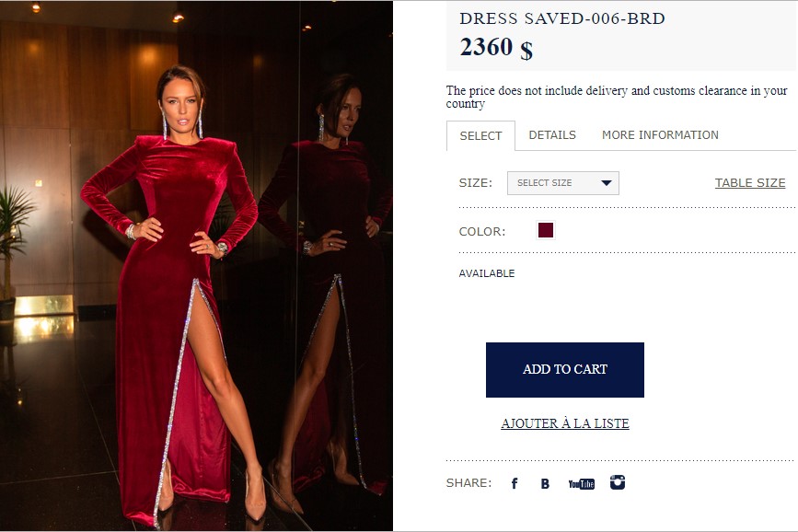Share the dress on Facebook
798x532 pixels.
[x=515, y=483]
